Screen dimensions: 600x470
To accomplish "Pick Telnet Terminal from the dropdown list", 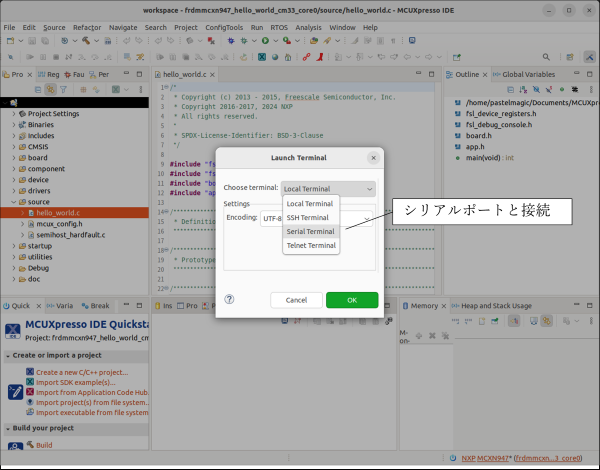I will coord(311,245).
